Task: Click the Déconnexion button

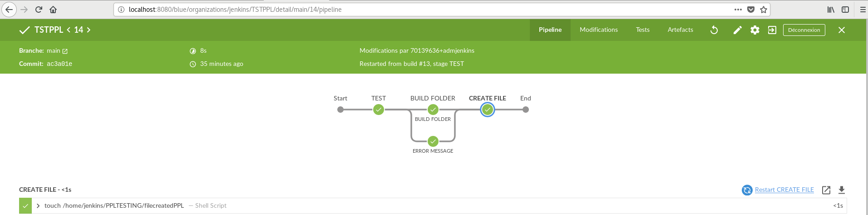Action: pyautogui.click(x=804, y=30)
